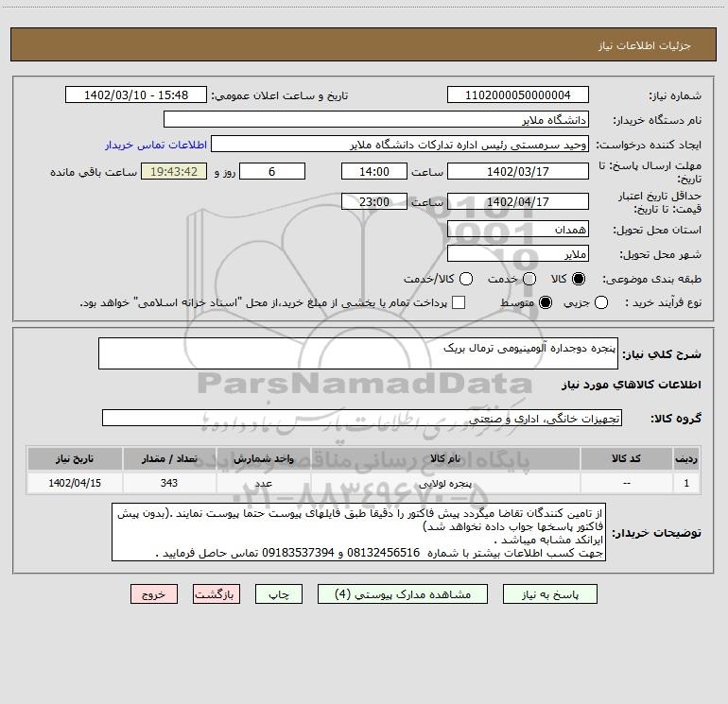728x704 pixels.
Task: Click the need date cell 1402/04/15
Action: point(75,483)
